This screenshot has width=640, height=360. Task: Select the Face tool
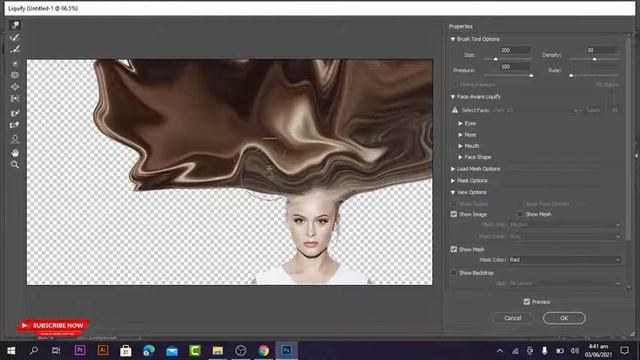coord(15,140)
